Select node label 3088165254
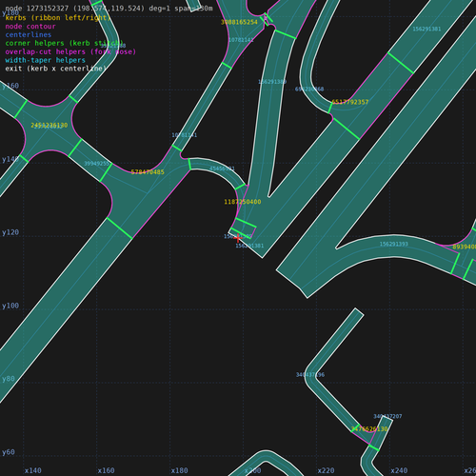The height and width of the screenshot is (476, 476). (239, 22)
